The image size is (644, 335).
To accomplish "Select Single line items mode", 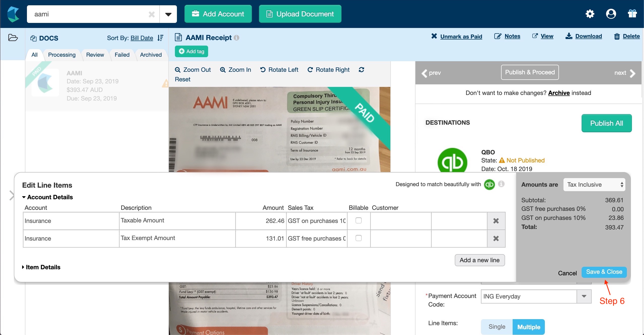I will (x=497, y=327).
